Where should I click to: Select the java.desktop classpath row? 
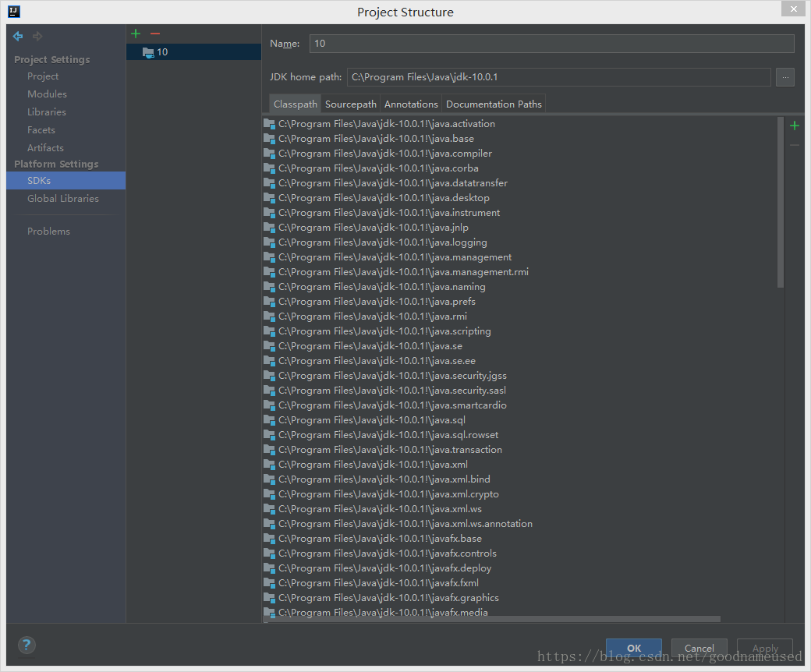click(520, 198)
